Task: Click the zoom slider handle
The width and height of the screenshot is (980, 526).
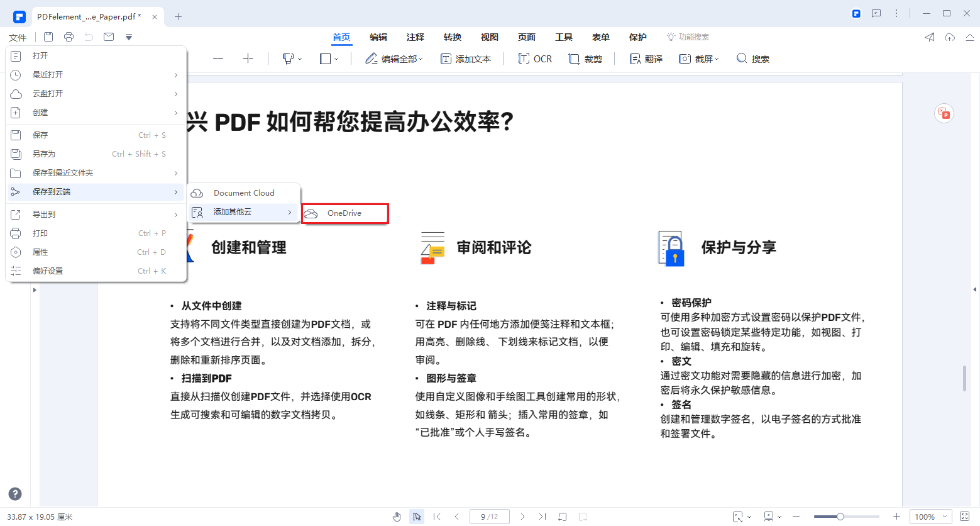Action: pyautogui.click(x=840, y=517)
